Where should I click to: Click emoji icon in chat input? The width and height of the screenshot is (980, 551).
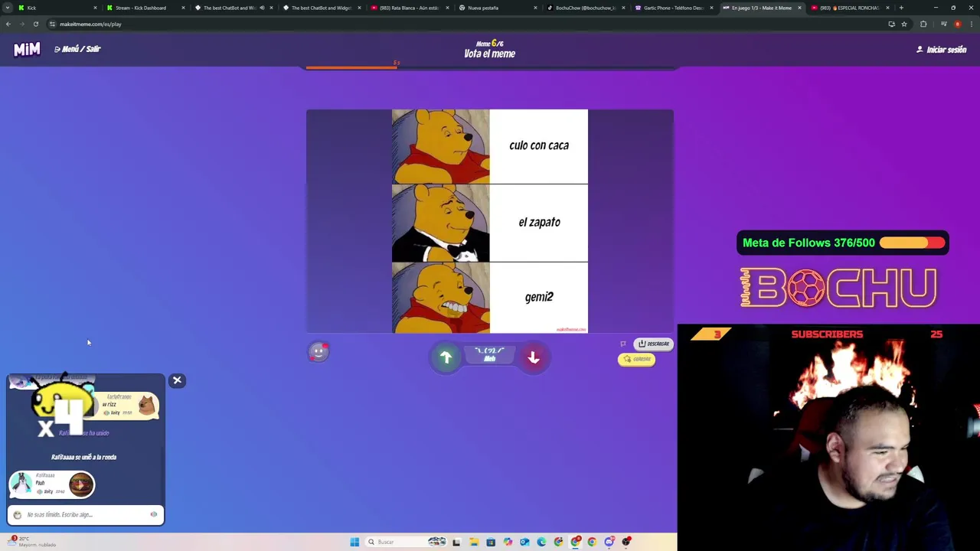pos(18,515)
